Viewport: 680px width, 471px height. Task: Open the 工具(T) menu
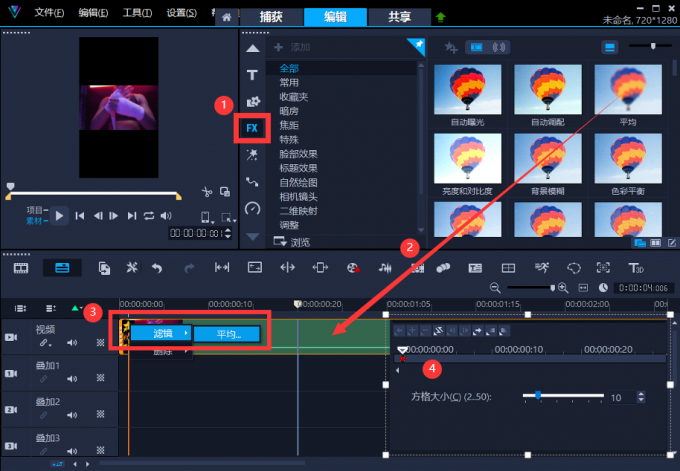pyautogui.click(x=137, y=13)
